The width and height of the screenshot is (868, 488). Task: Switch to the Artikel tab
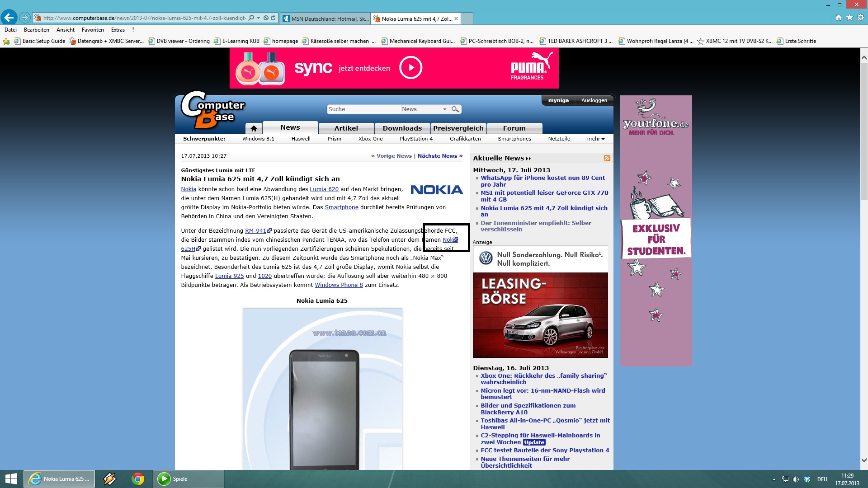click(x=346, y=128)
